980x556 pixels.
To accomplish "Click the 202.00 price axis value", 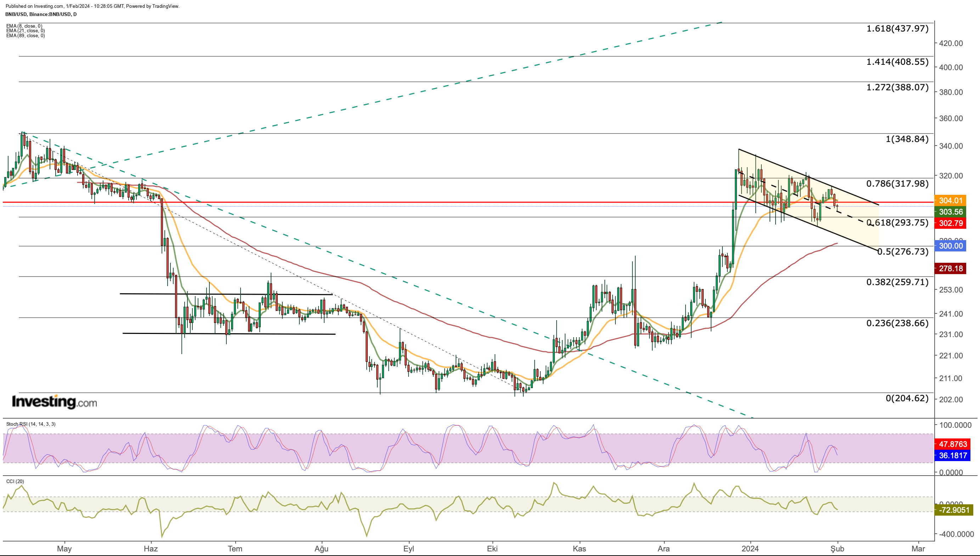I will click(x=951, y=399).
